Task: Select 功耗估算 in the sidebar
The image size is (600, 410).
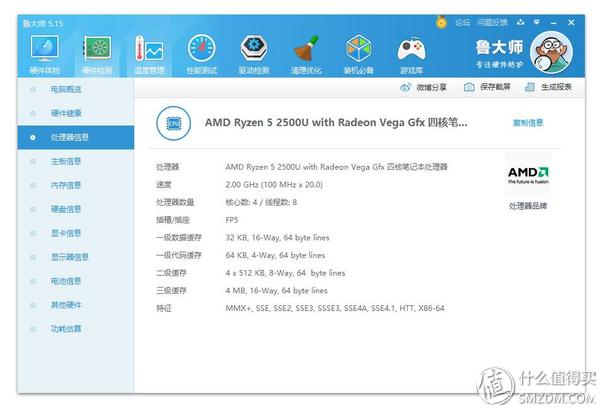Action: coord(76,329)
